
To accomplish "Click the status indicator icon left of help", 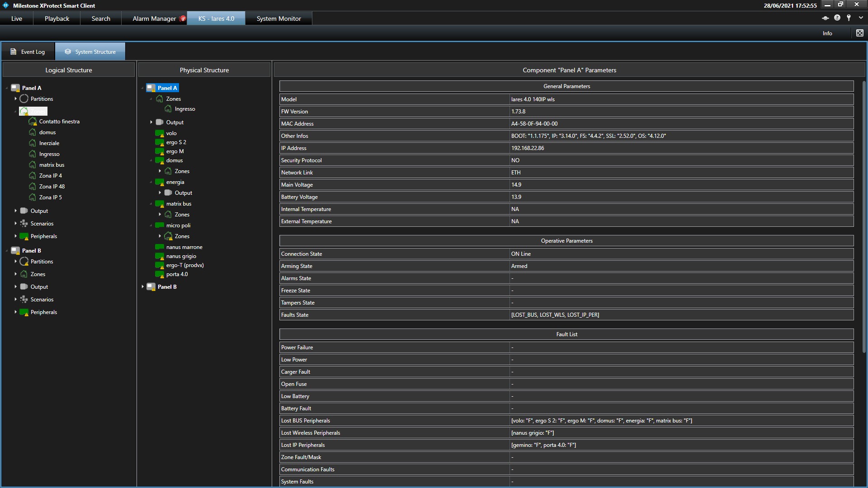I will (x=826, y=18).
